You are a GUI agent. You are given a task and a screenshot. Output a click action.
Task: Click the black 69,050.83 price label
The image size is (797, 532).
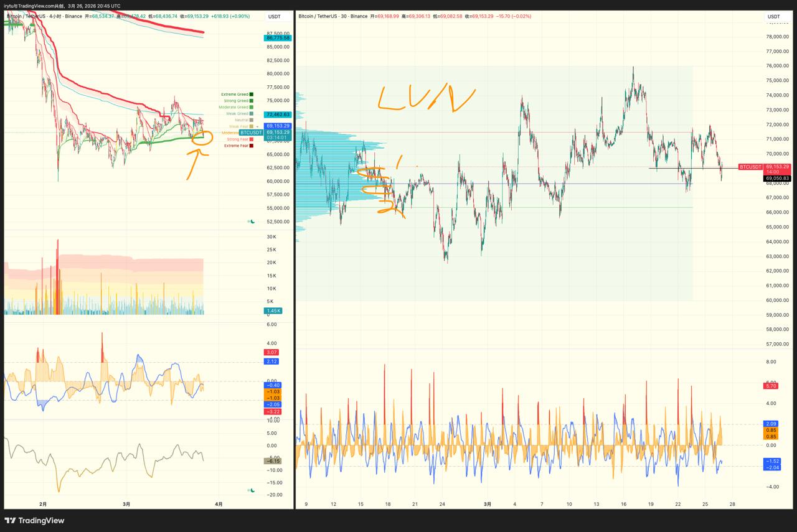point(776,179)
